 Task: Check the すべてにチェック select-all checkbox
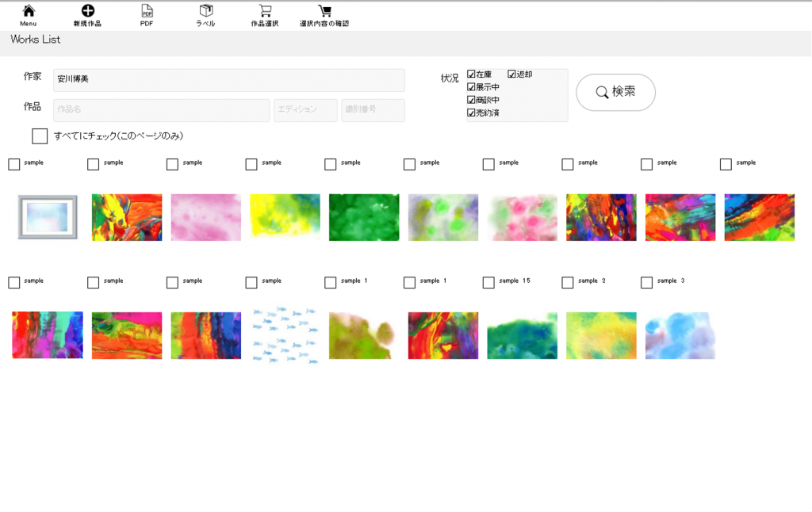(x=40, y=136)
